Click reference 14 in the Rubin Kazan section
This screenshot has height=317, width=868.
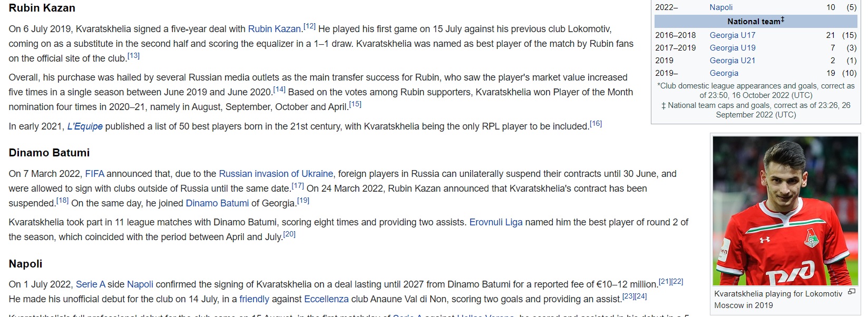[x=279, y=90]
